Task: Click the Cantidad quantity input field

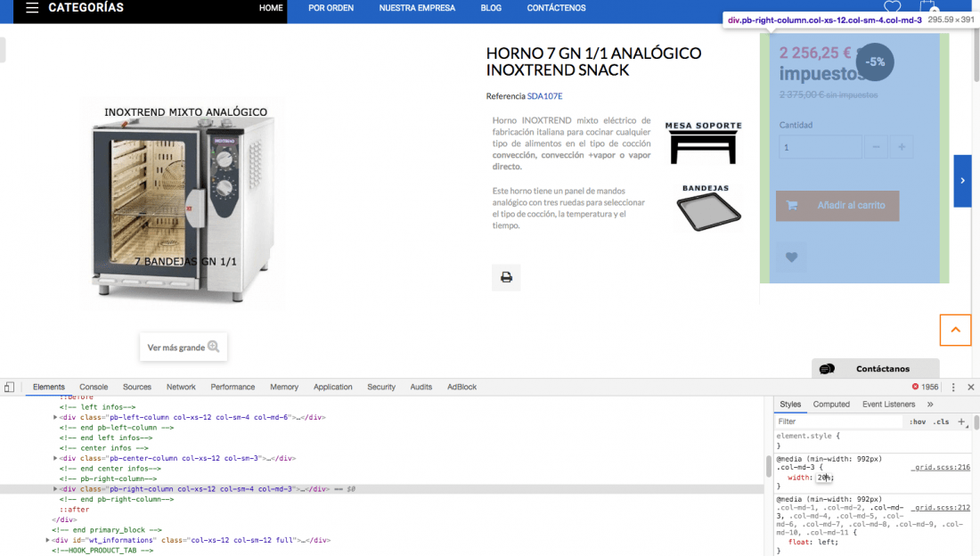Action: [820, 147]
